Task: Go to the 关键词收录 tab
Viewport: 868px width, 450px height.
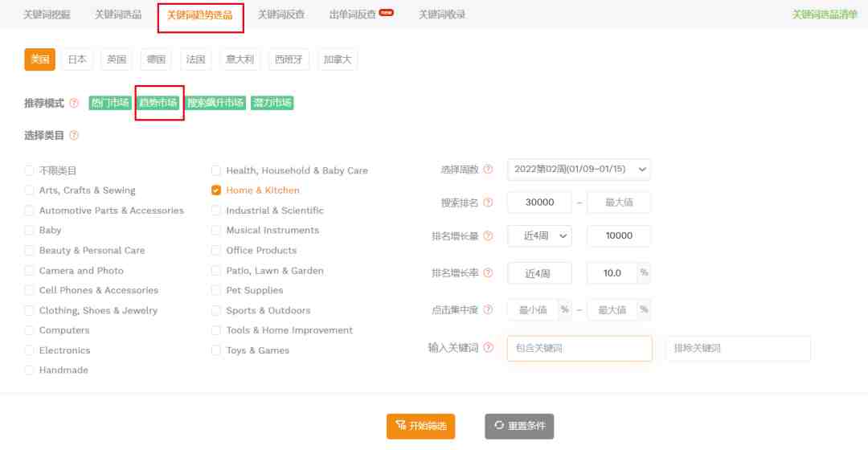Action: tap(442, 14)
